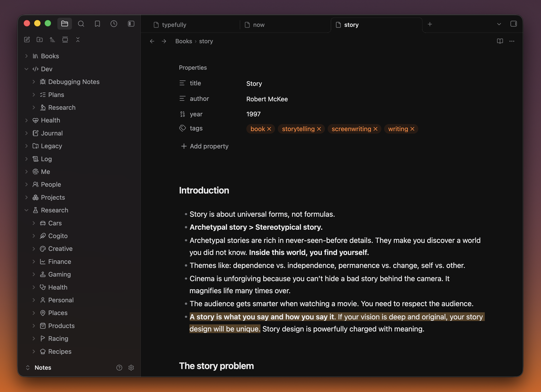The height and width of the screenshot is (392, 541).
Task: Click the tags property icon
Action: [182, 128]
